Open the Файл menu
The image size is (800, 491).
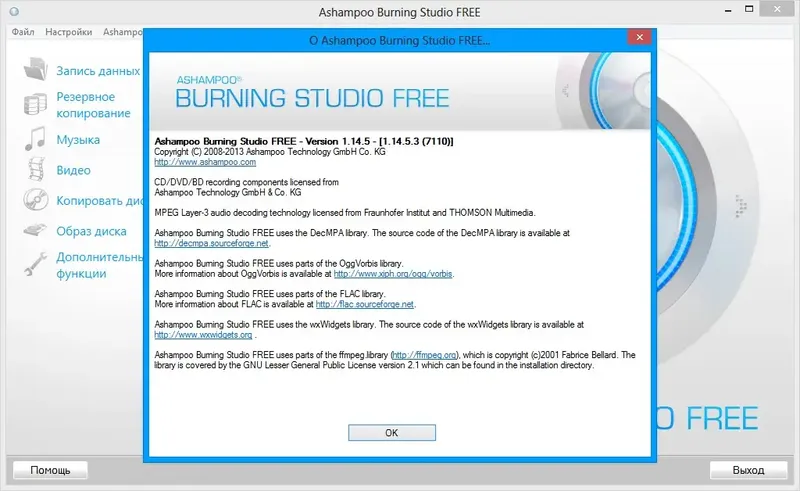23,32
